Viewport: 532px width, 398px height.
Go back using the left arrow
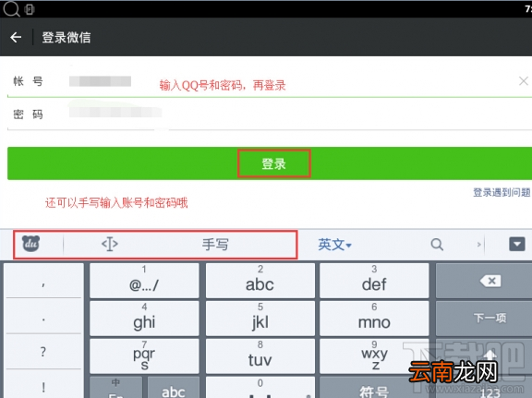pos(16,37)
